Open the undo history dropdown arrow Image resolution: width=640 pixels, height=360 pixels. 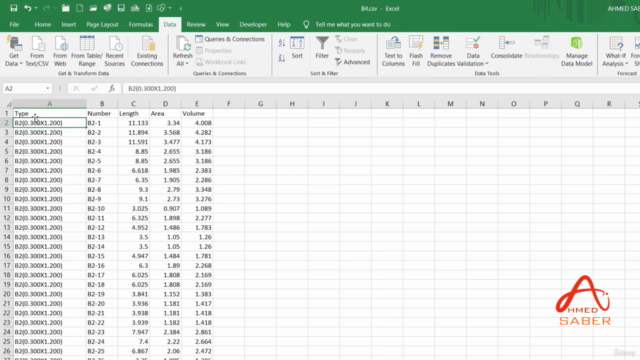[x=36, y=8]
